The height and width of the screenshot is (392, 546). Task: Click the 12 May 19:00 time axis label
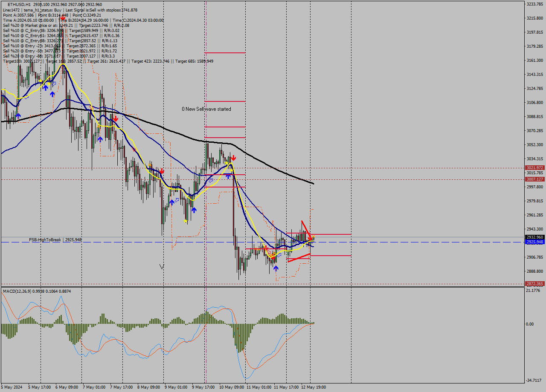click(315, 387)
